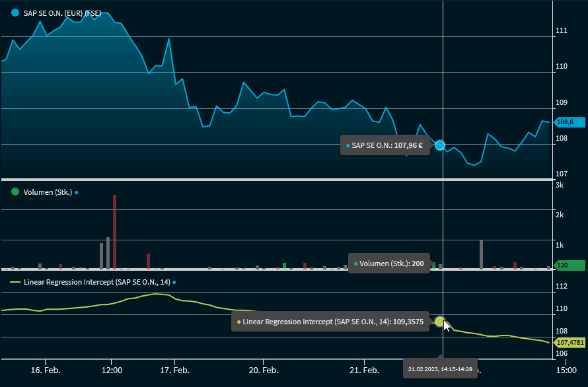
Task: Click the 108,6 current price tag
Action: coord(570,122)
